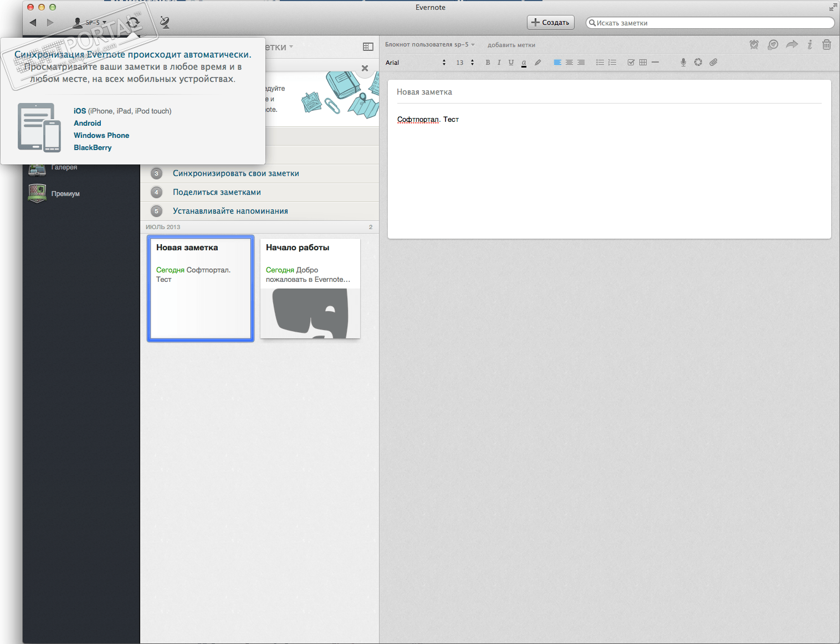840x644 pixels.
Task: Expand the заметки sort dropdown arrow
Action: click(x=291, y=47)
